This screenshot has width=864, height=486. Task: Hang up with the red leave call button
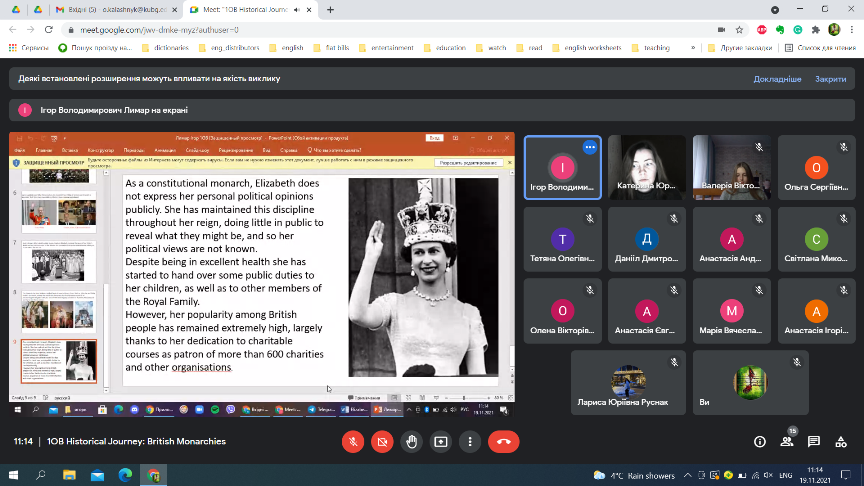(503, 441)
